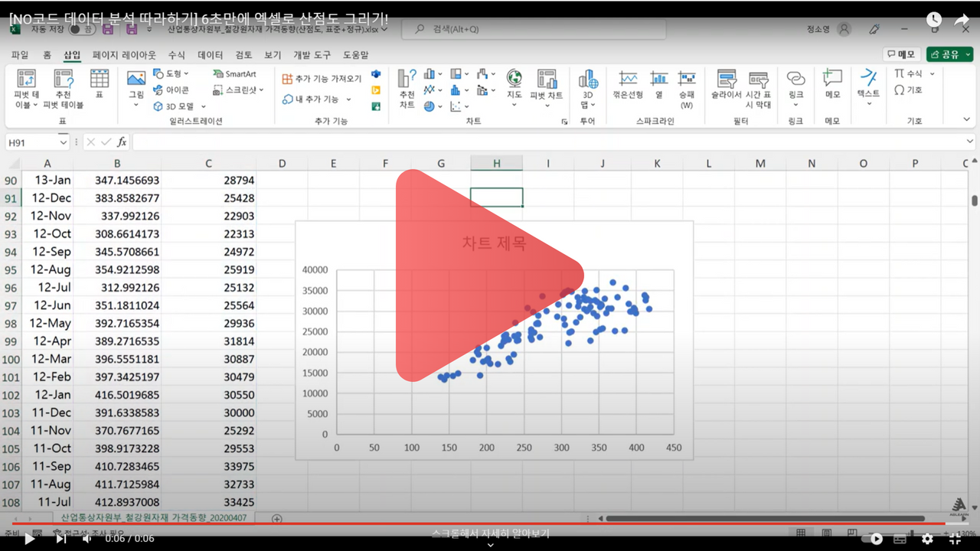Viewport: 980px width, 551px height.
Task: Insert a Symbol (기호)
Action: (x=909, y=90)
